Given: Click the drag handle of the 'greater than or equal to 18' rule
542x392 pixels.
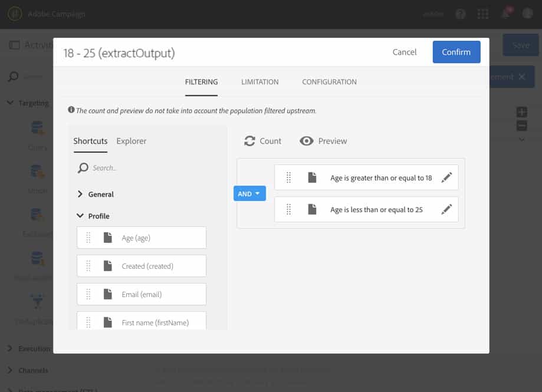Looking at the screenshot, I should point(288,177).
